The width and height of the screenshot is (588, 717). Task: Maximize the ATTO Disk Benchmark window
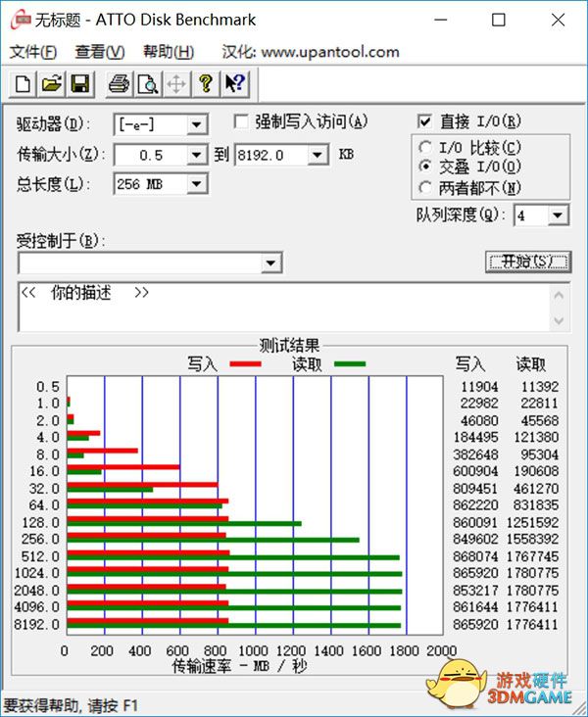[x=498, y=20]
